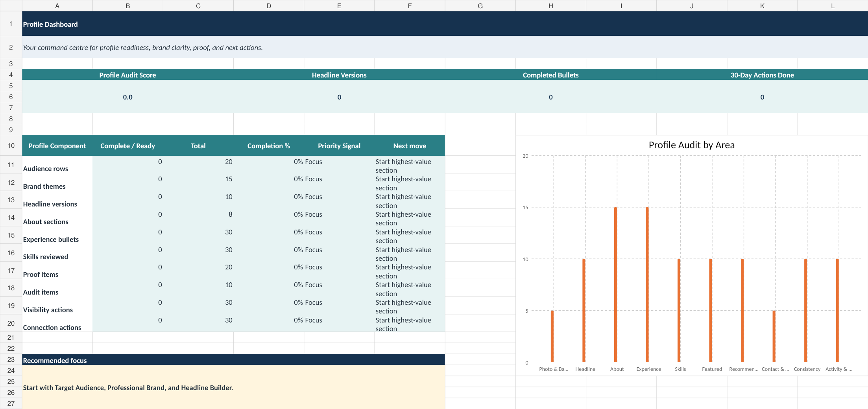Screen dimensions: 868x409
Task: Select column L header
Action: pyautogui.click(x=833, y=6)
